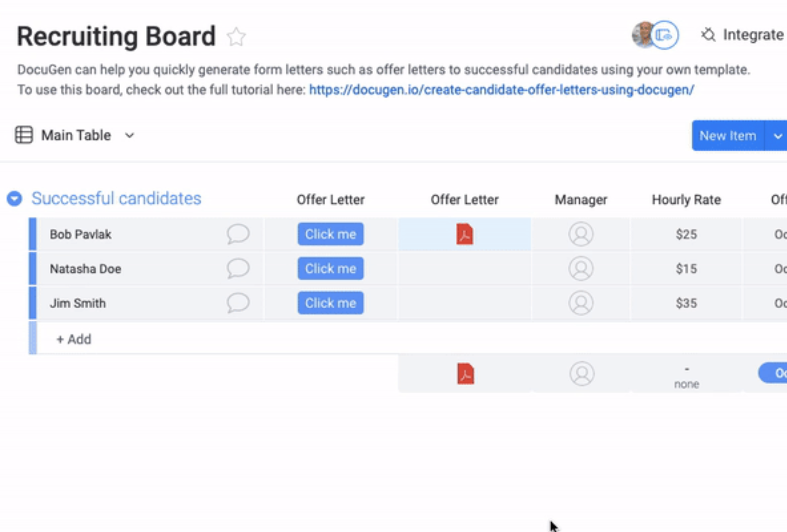
Task: Open the New Item dropdown arrow
Action: pyautogui.click(x=777, y=136)
